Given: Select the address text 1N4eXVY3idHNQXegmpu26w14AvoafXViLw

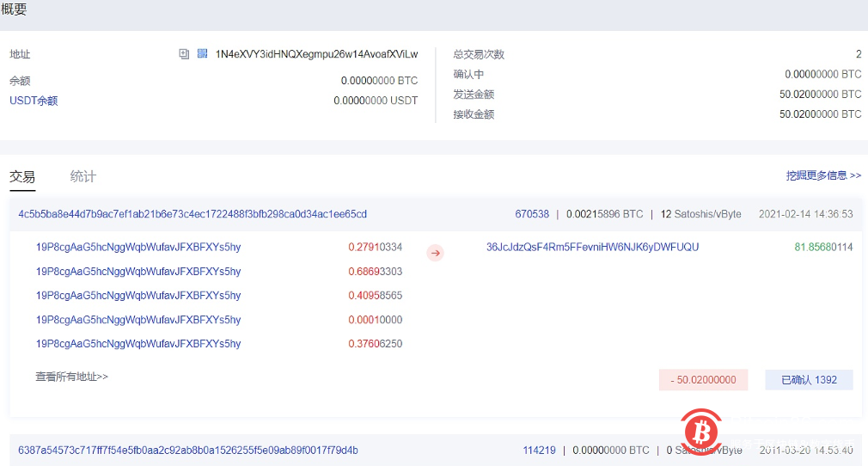Looking at the screenshot, I should [x=316, y=54].
